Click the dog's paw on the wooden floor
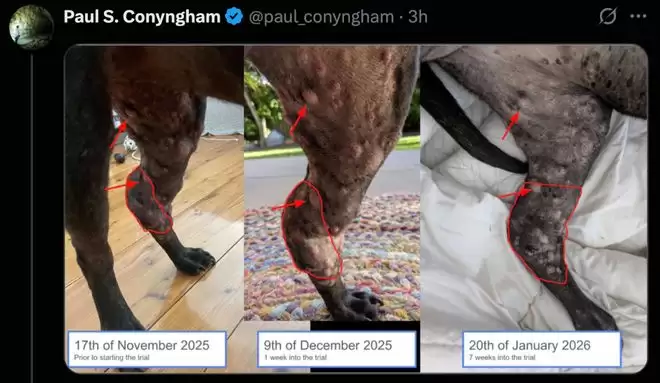 pyautogui.click(x=194, y=260)
